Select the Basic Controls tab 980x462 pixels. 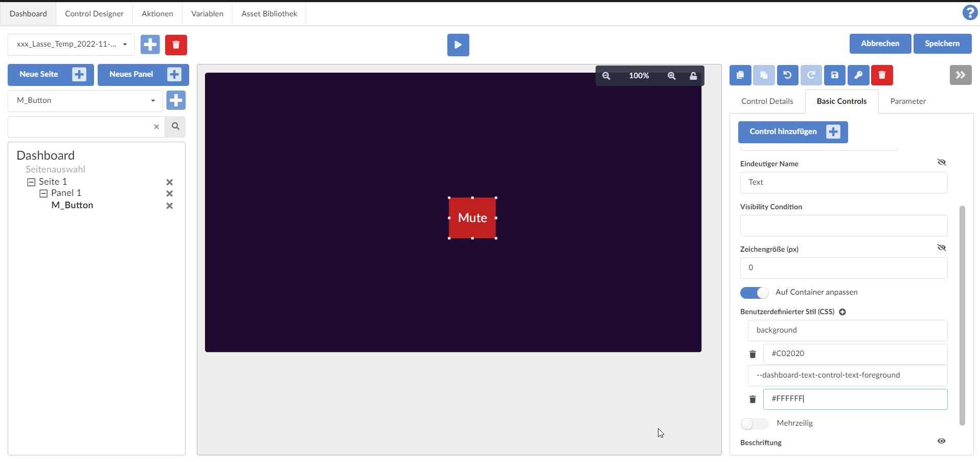pos(841,101)
